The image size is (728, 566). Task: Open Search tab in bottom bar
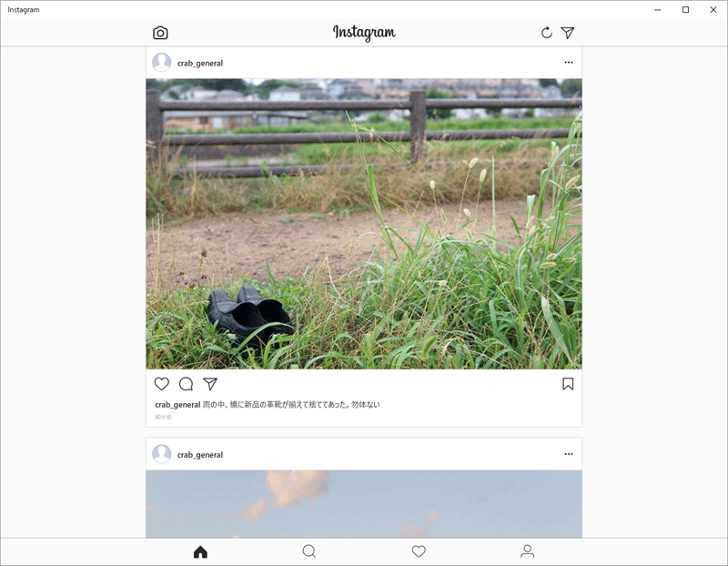tap(309, 551)
